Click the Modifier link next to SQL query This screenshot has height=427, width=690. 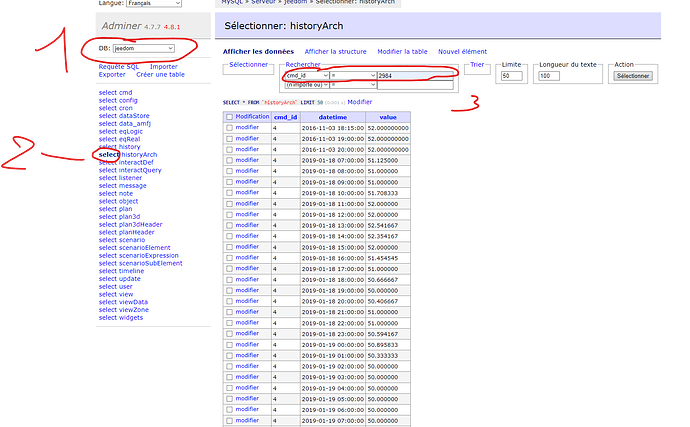(x=360, y=102)
